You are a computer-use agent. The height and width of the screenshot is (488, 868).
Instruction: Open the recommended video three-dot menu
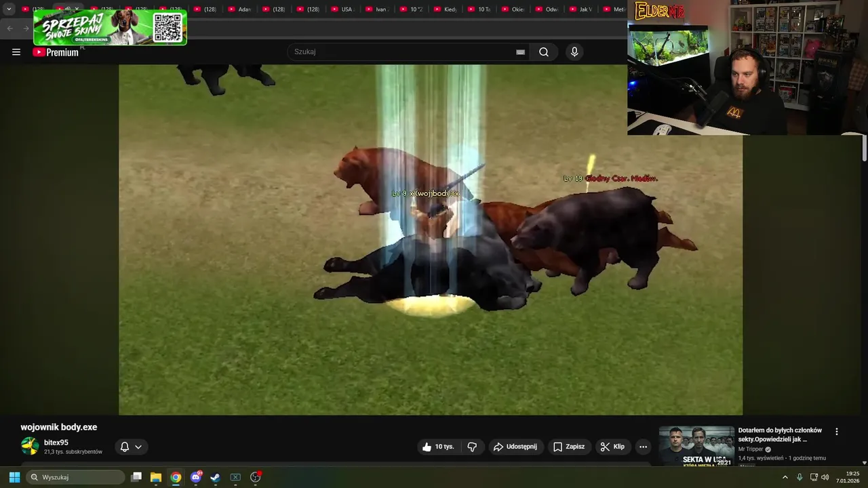(x=836, y=432)
